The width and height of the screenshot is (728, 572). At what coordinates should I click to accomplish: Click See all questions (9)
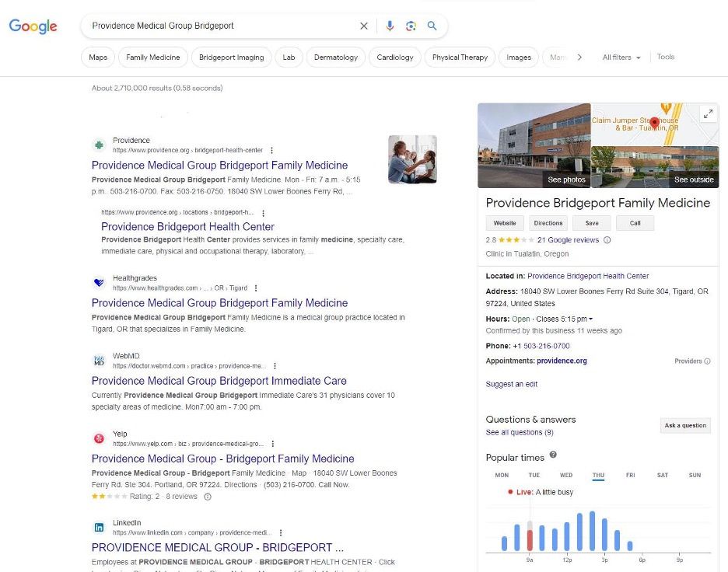[x=520, y=432]
